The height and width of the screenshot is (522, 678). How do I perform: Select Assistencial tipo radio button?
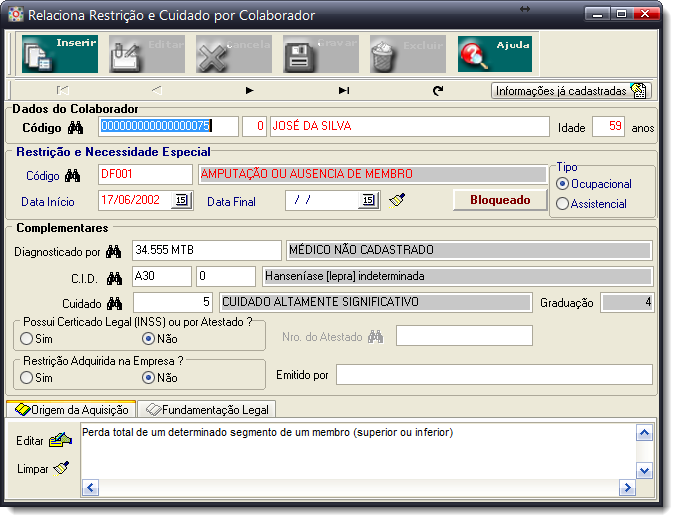point(562,204)
